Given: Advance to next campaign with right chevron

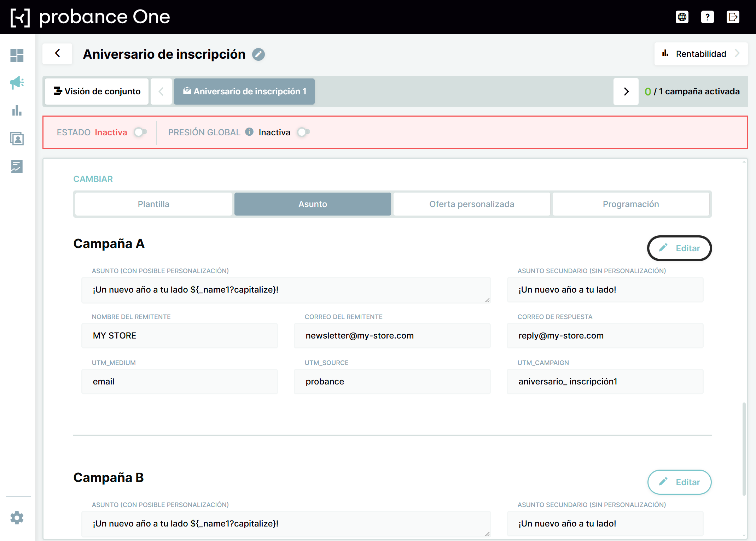Looking at the screenshot, I should pyautogui.click(x=626, y=92).
